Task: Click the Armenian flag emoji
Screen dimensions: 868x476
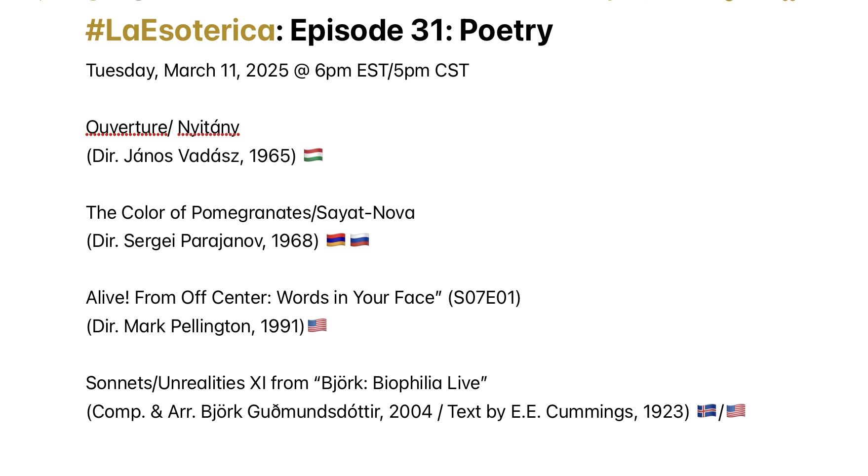Action: point(336,240)
